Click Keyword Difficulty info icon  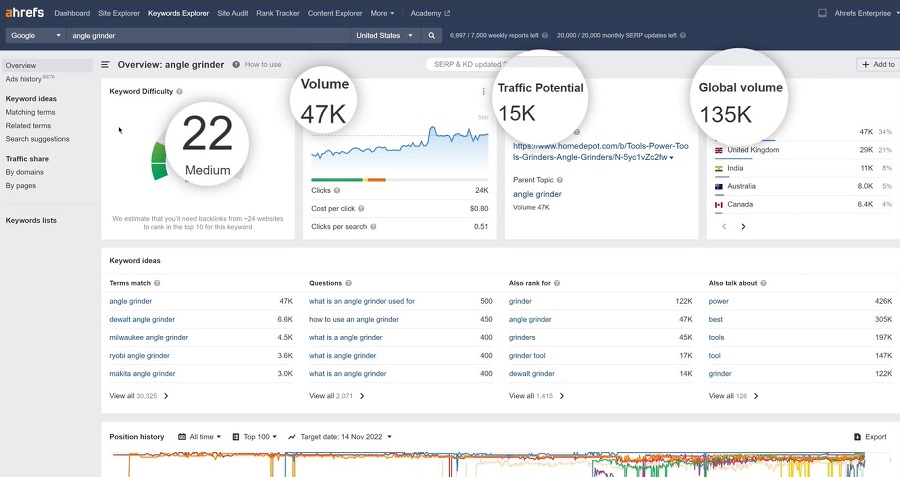(x=180, y=91)
